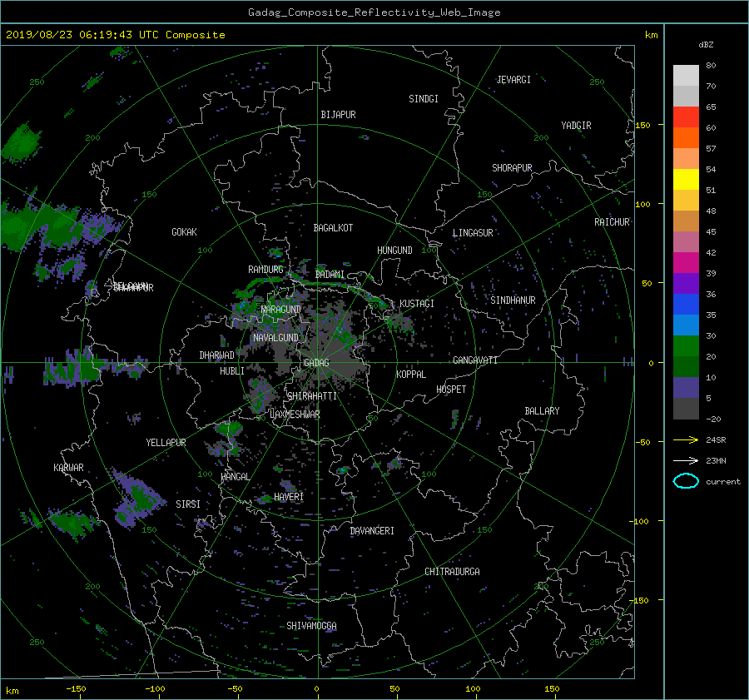Image resolution: width=749 pixels, height=700 pixels.
Task: Click the RAICHUR city label
Action: 612,222
